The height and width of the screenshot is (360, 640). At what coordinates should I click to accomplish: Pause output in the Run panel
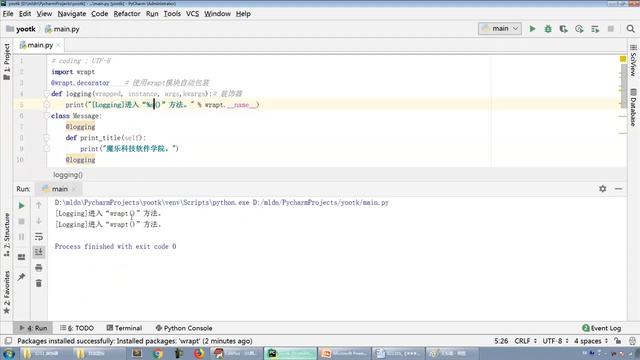[x=22, y=237]
